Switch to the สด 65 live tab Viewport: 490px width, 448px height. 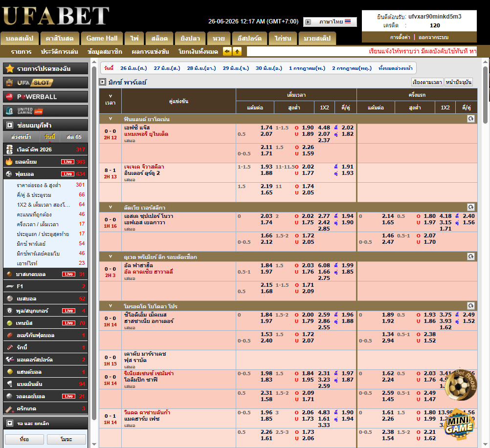[x=74, y=137]
